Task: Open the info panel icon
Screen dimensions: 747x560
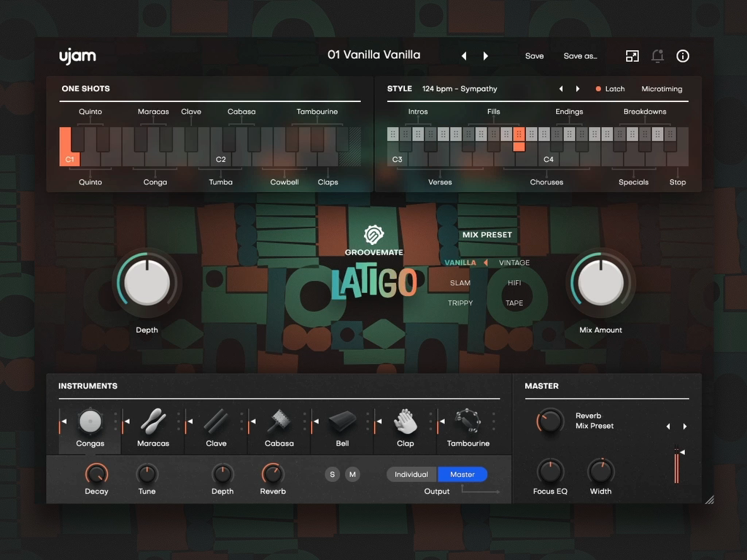Action: 683,56
